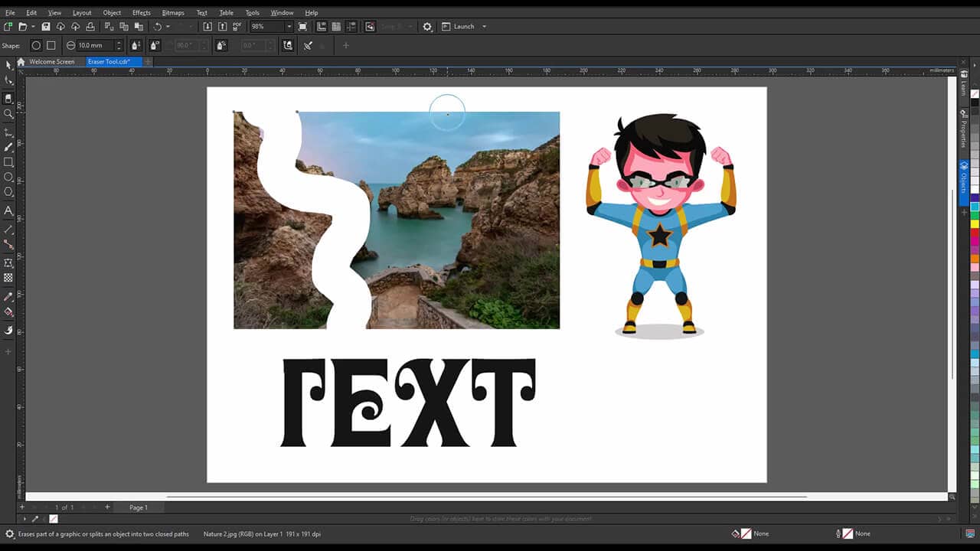
Task: Click the Print icon
Action: (x=90, y=26)
